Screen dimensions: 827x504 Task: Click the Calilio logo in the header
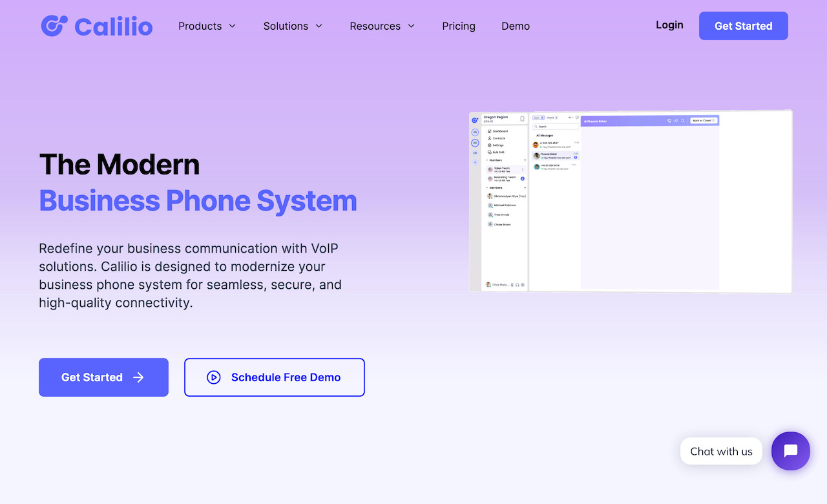(97, 26)
